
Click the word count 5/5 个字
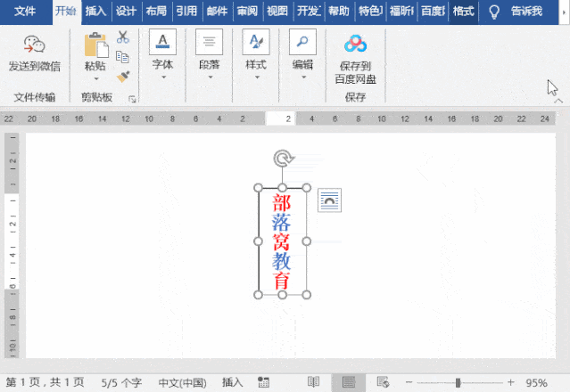(121, 382)
